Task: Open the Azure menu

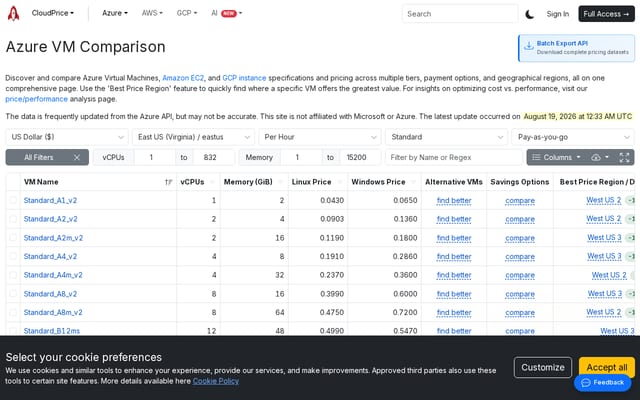Action: pyautogui.click(x=115, y=13)
